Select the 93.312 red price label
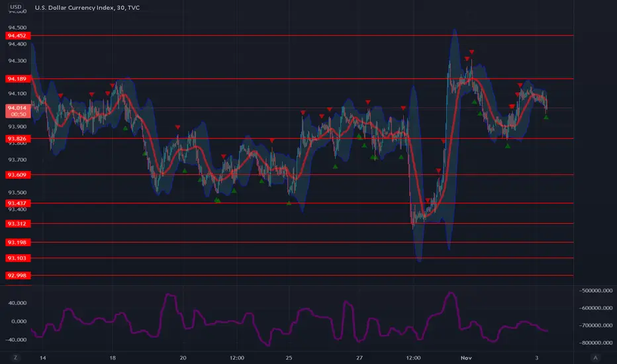617x364 pixels. [x=17, y=224]
